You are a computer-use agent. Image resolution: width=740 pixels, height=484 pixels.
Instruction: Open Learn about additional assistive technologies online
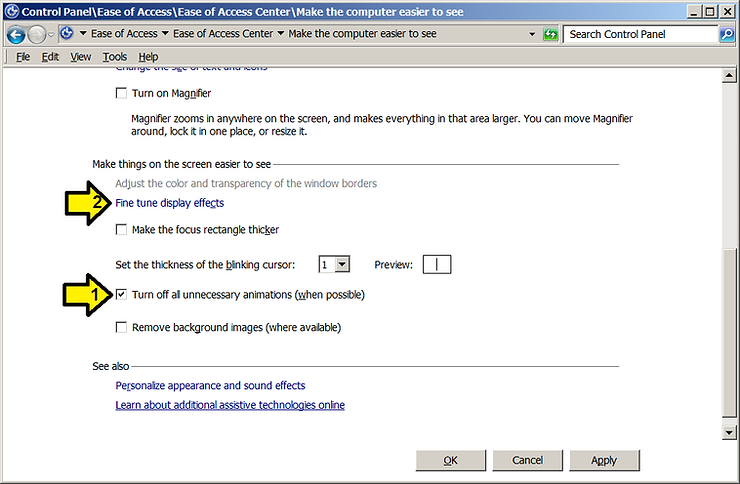coord(230,405)
